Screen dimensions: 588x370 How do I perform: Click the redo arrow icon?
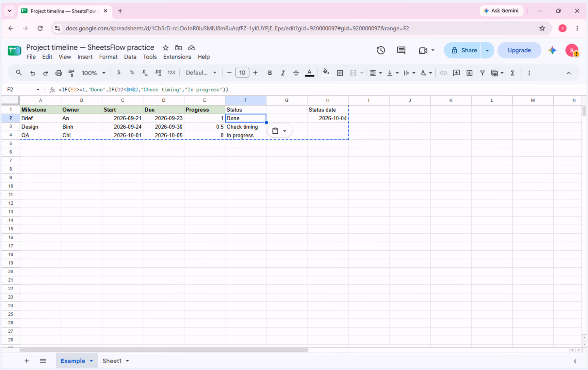[x=46, y=73]
